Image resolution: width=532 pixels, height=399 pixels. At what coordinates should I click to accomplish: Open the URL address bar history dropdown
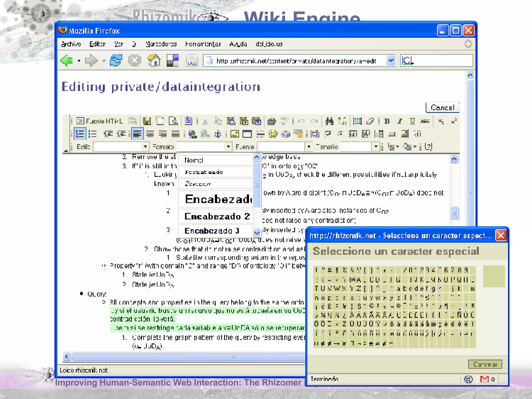tap(391, 61)
